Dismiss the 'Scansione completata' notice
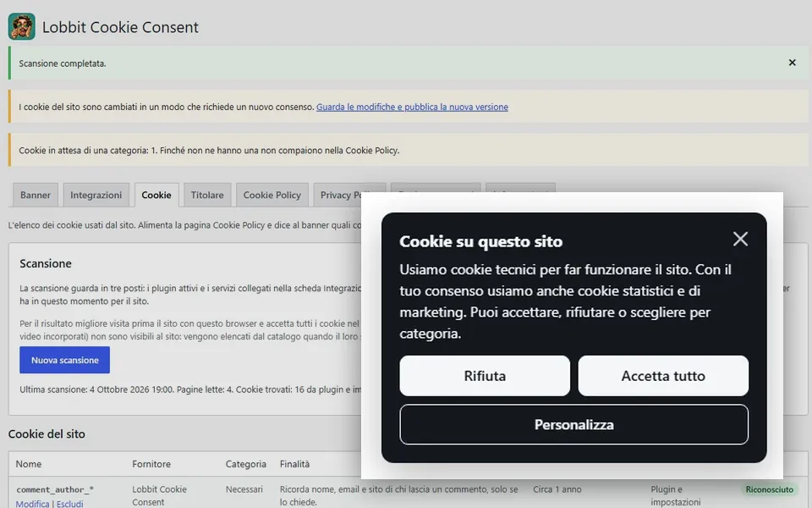This screenshot has width=812, height=508. (792, 63)
